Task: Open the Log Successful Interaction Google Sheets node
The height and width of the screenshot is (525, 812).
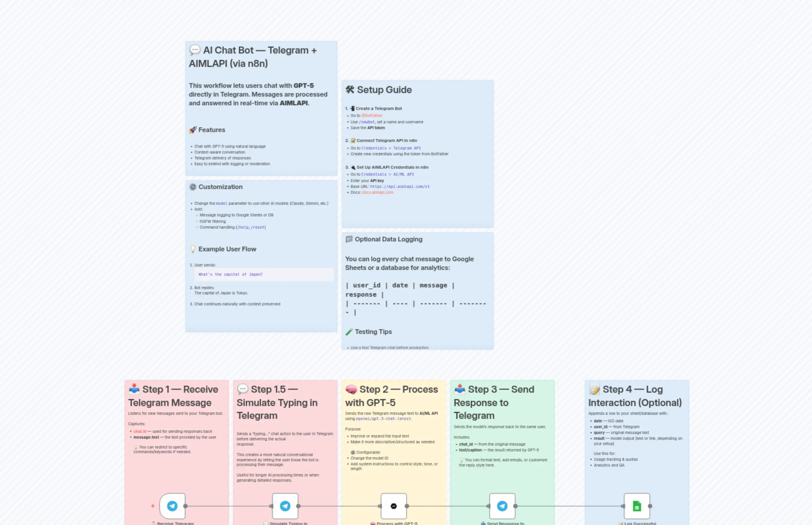Action: 637,506
